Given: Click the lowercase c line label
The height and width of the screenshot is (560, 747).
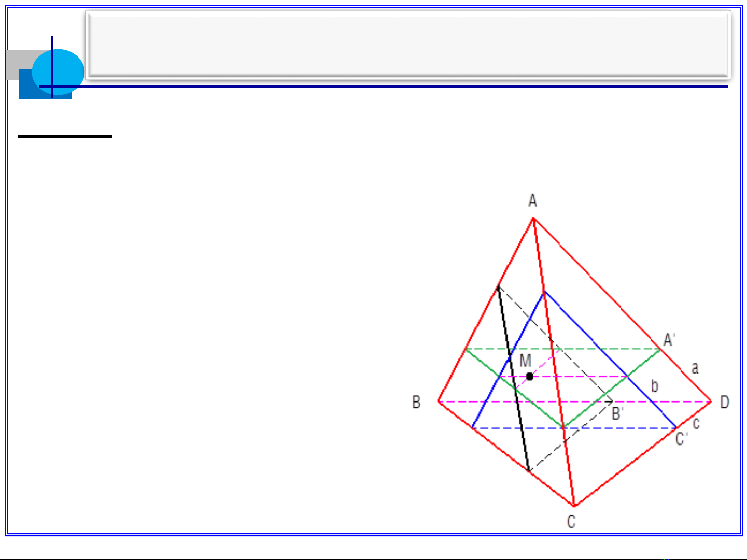Looking at the screenshot, I should click(696, 424).
